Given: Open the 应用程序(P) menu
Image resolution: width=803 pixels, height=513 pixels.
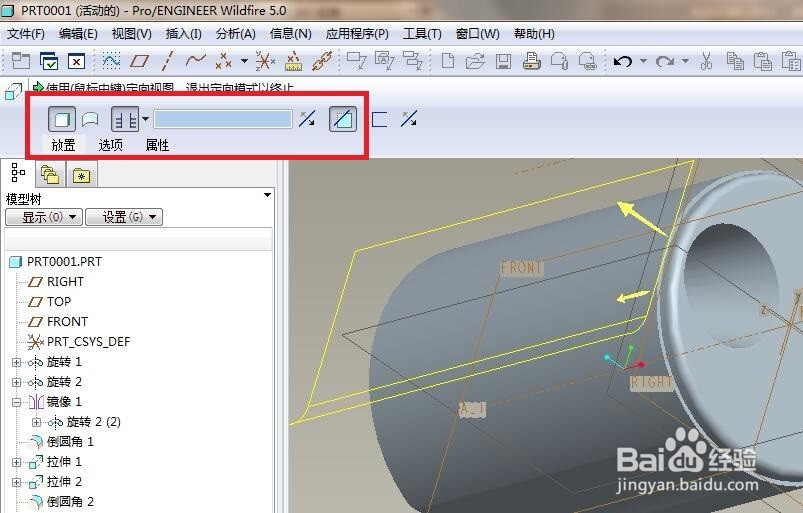Looking at the screenshot, I should point(357,34).
